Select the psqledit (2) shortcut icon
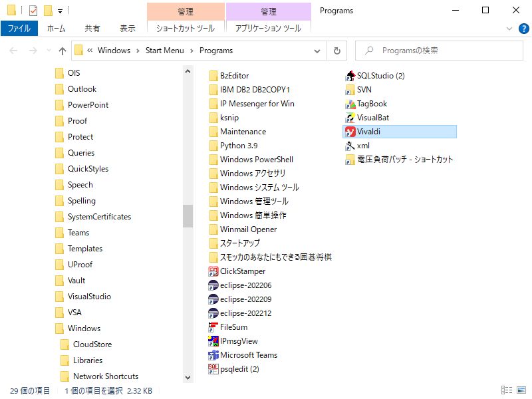This screenshot has height=399, width=532. coord(213,369)
